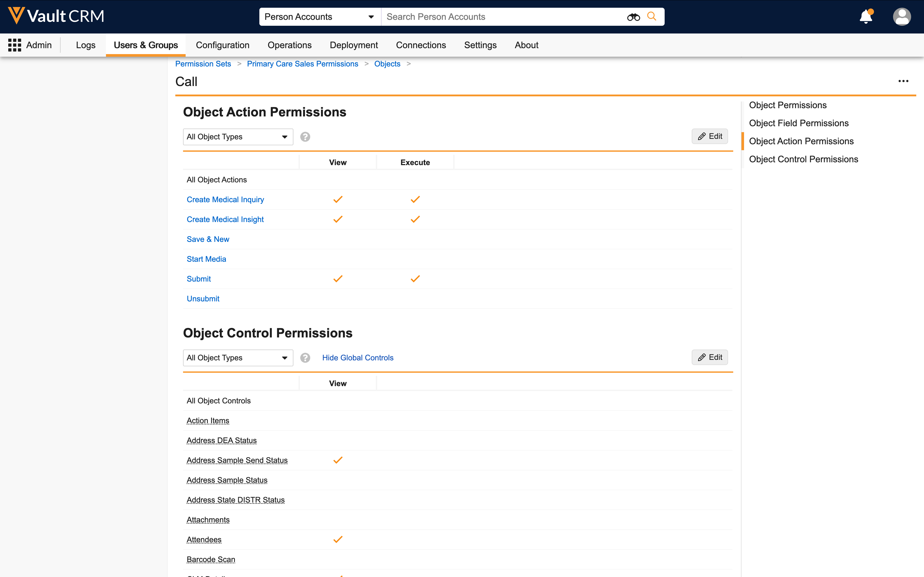This screenshot has width=924, height=577.
Task: Open the Person Accounts search scope dropdown
Action: (x=320, y=17)
